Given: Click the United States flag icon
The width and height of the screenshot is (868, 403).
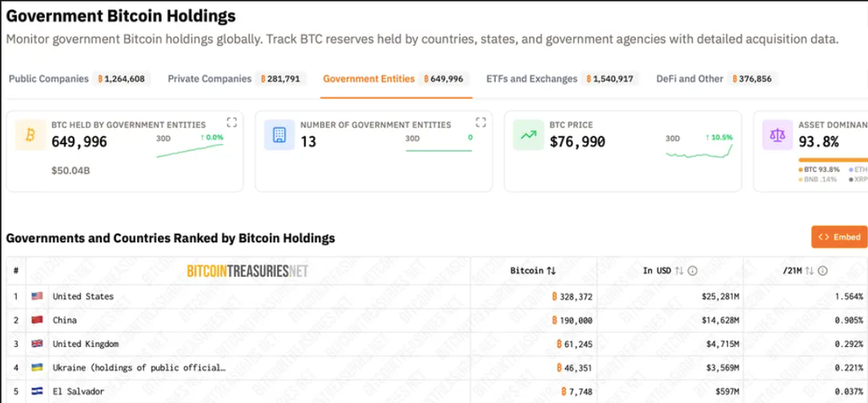Looking at the screenshot, I should [37, 296].
